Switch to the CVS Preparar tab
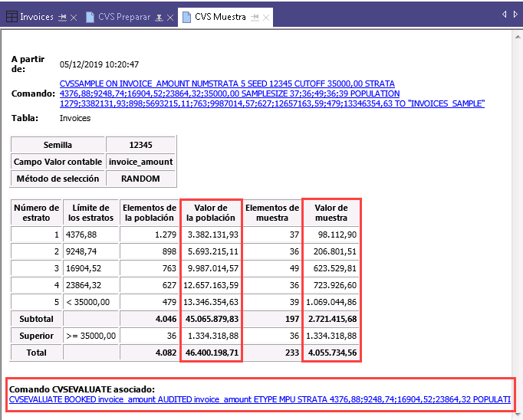This screenshot has width=523, height=420. pyautogui.click(x=123, y=16)
